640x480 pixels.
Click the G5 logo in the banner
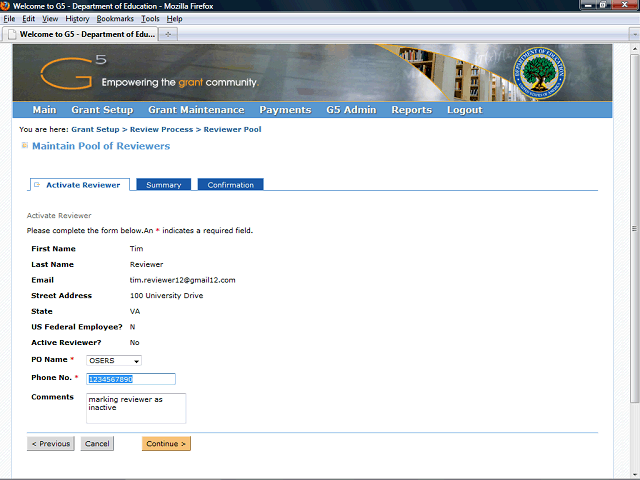point(73,72)
